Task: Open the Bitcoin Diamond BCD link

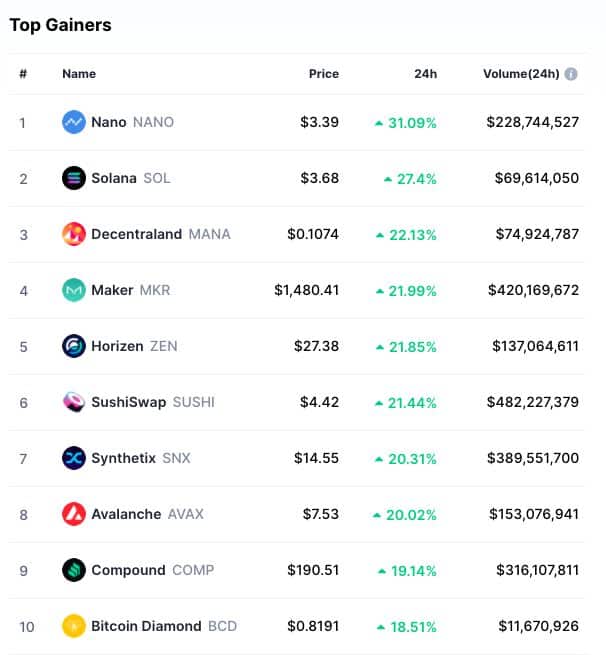Action: [x=164, y=626]
